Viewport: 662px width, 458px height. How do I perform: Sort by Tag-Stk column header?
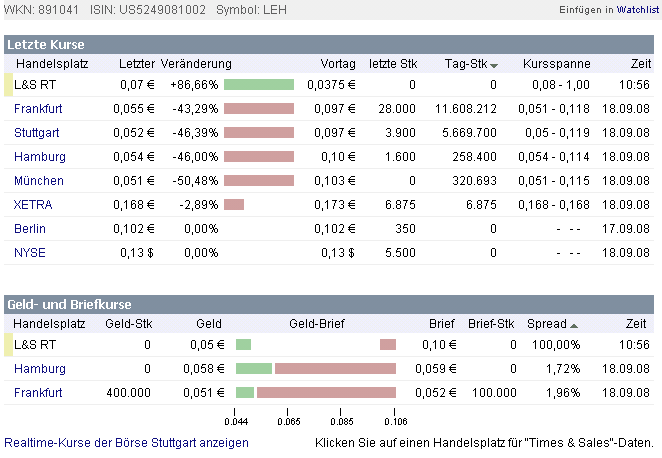click(466, 64)
